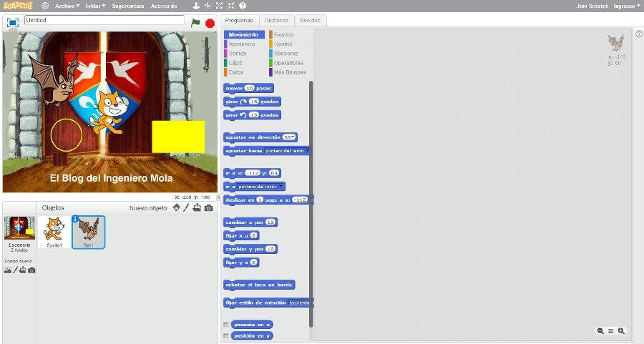Select the Control block category
This screenshot has height=344, width=644.
(x=283, y=44)
